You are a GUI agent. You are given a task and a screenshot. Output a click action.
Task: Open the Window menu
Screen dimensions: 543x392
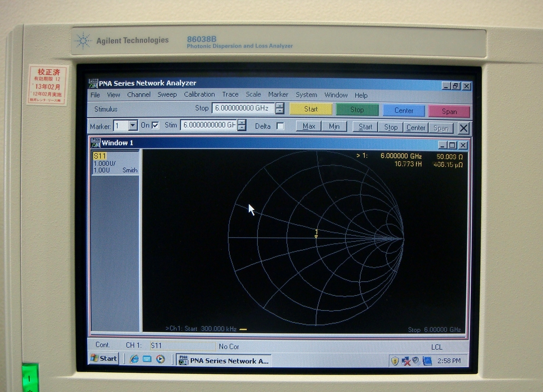(336, 95)
